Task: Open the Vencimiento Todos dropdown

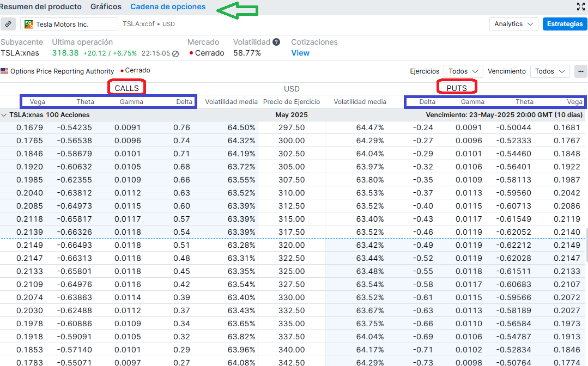Action: [x=550, y=71]
